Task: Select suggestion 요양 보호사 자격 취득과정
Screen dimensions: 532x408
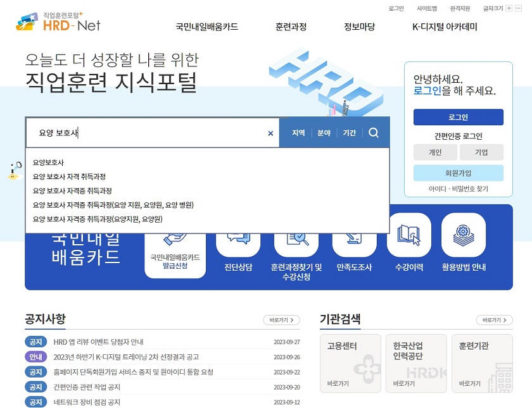Action: click(x=69, y=176)
